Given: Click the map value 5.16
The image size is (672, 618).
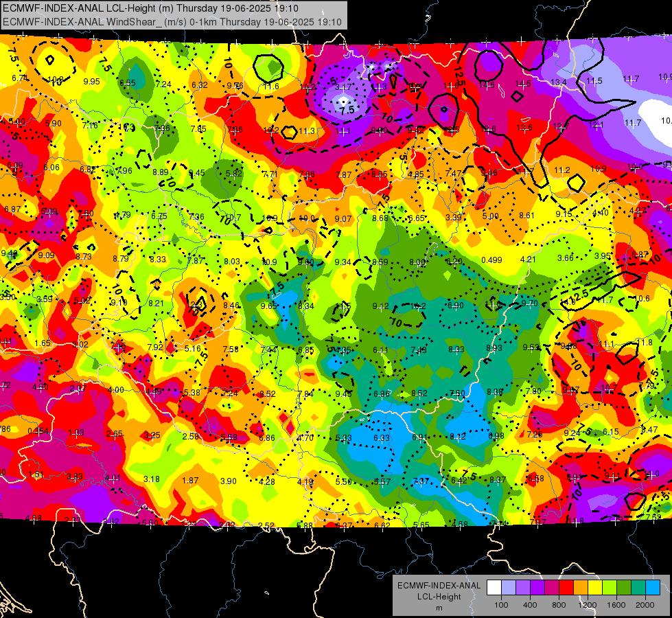Looking at the screenshot, I should tap(192, 348).
